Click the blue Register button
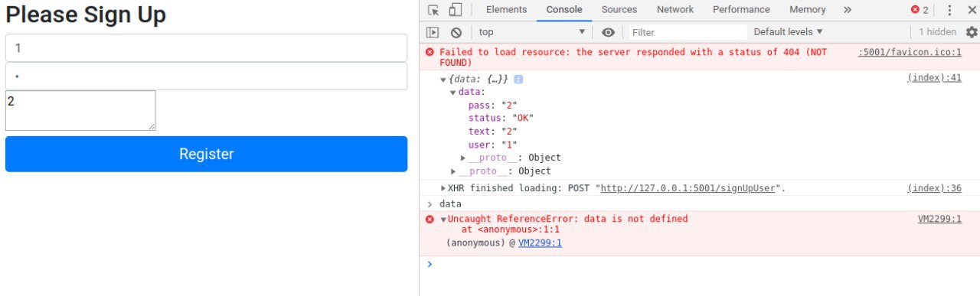Image resolution: width=980 pixels, height=296 pixels. click(x=206, y=154)
